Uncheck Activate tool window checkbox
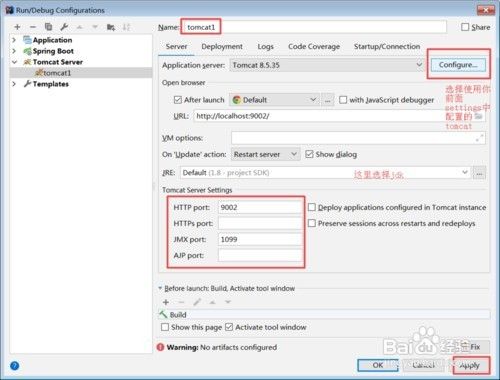 tap(229, 327)
